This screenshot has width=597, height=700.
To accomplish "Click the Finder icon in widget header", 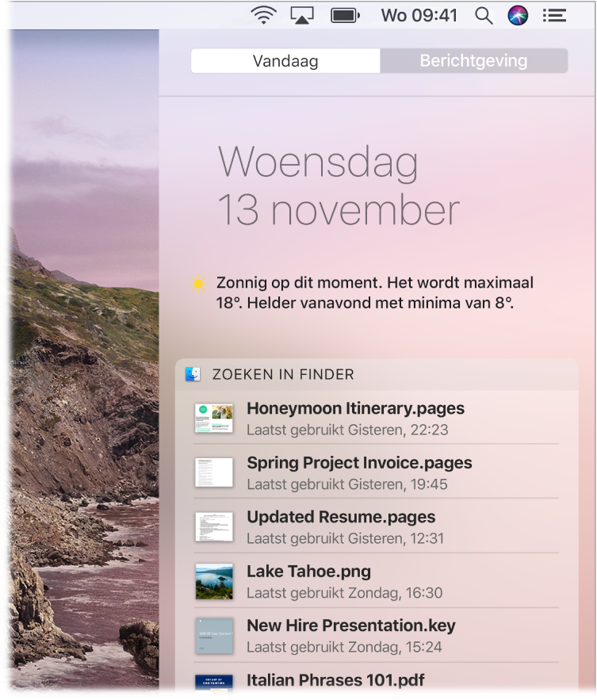I will 193,374.
